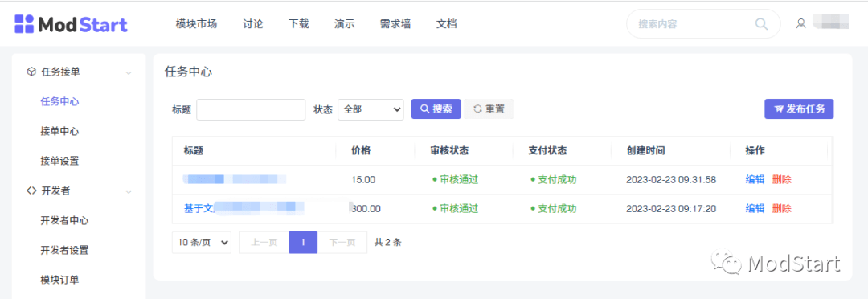Select 接单设置 in the sidebar

click(59, 161)
